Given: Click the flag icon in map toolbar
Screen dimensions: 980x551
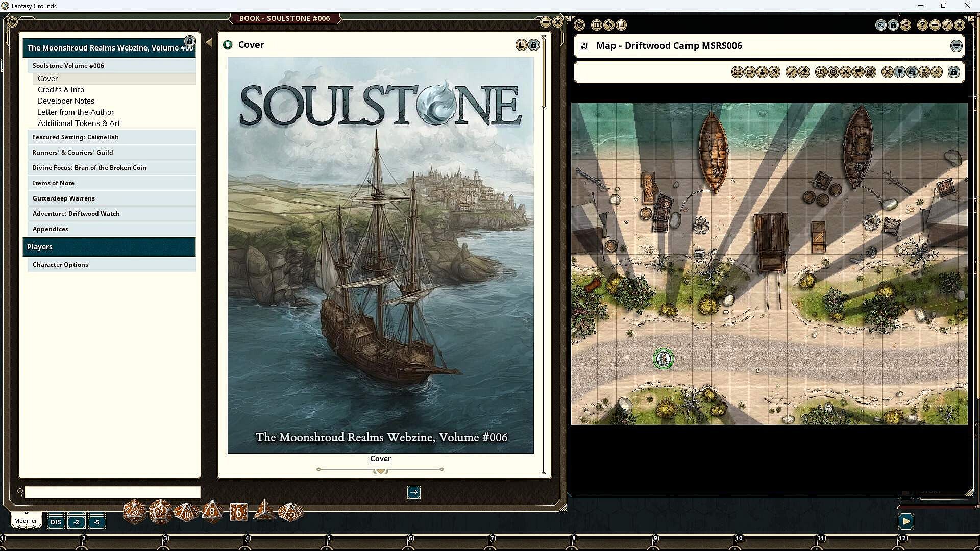Looking at the screenshot, I should pos(858,72).
